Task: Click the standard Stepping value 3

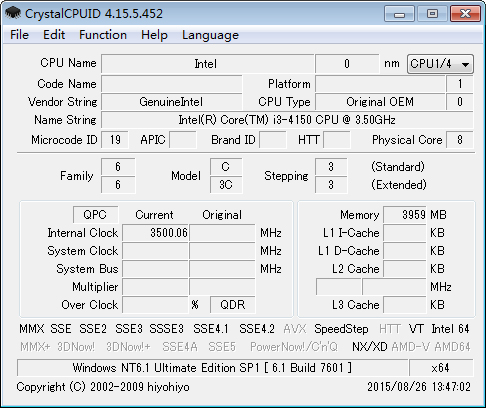Action: 331,167
